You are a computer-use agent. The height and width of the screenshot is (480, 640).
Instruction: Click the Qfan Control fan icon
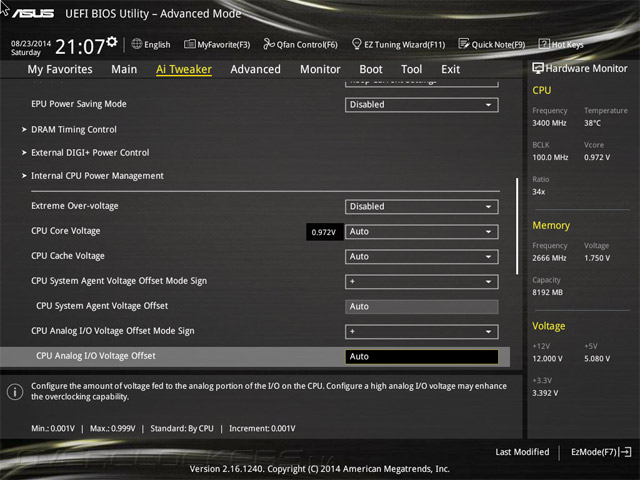pyautogui.click(x=269, y=44)
